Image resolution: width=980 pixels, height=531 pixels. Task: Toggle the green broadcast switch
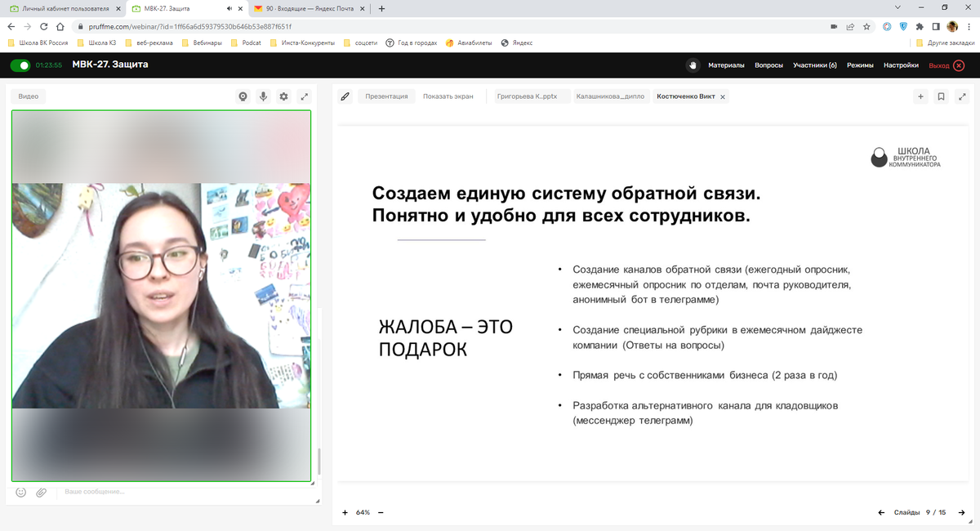pyautogui.click(x=20, y=65)
